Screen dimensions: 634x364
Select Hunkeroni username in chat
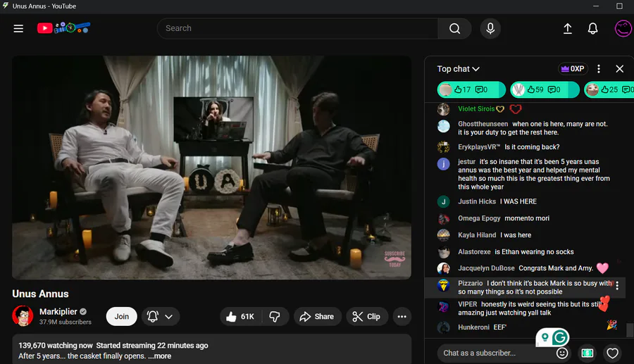tap(473, 327)
